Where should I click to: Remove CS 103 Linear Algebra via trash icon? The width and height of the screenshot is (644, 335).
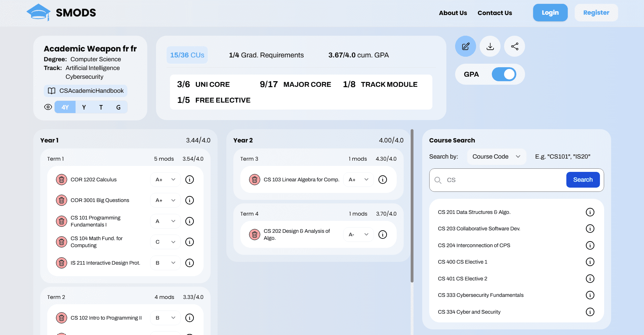click(x=255, y=180)
